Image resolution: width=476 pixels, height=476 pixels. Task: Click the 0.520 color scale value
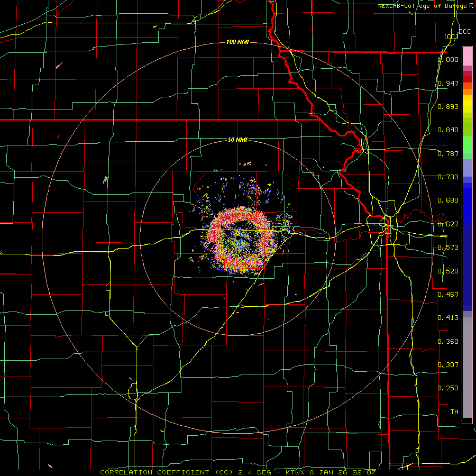448,271
